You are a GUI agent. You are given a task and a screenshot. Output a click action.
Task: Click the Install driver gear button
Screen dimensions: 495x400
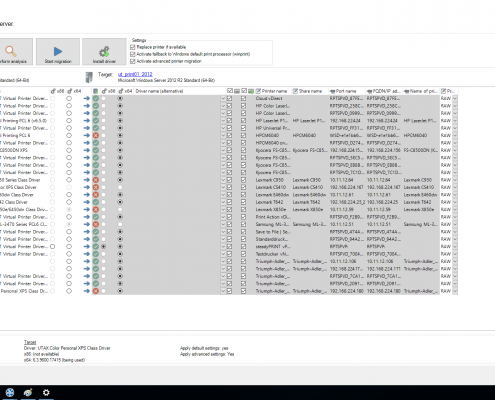coord(104,52)
